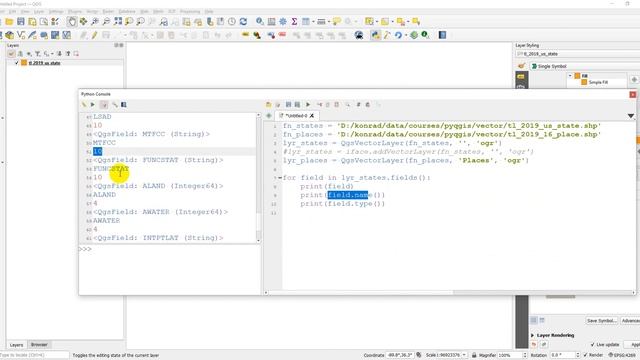Click the Temporal Controller clock icon
The image size is (640, 360).
coord(232,22)
